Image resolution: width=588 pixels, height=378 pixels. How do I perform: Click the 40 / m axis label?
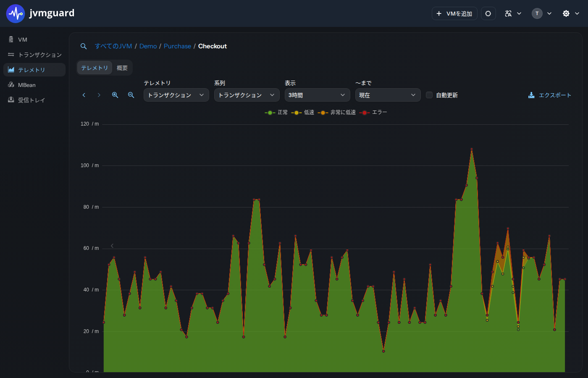point(91,290)
